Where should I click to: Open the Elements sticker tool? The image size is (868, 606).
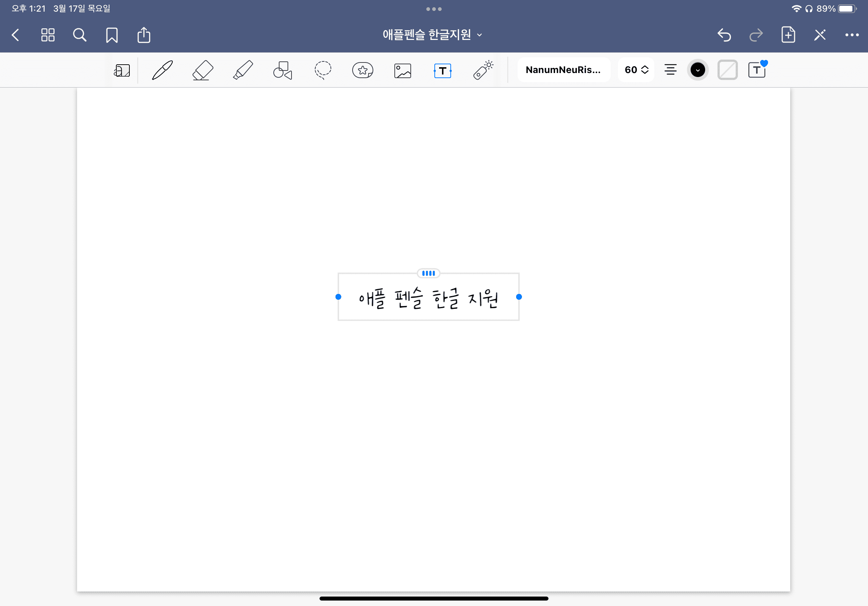362,70
